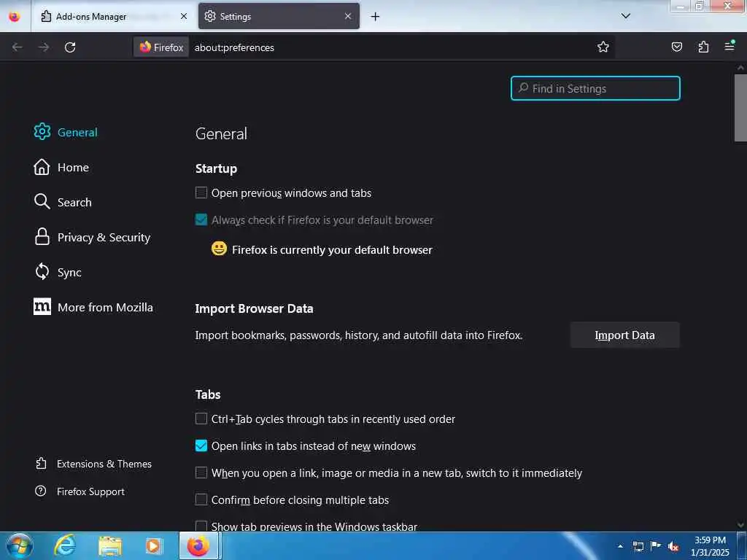Open the Home settings category

click(x=73, y=167)
